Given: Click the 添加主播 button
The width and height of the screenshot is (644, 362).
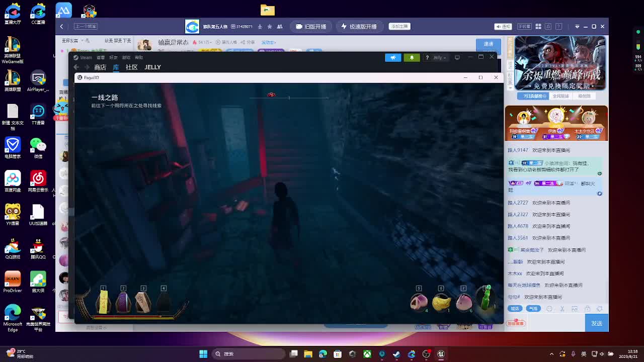Looking at the screenshot, I should (399, 26).
